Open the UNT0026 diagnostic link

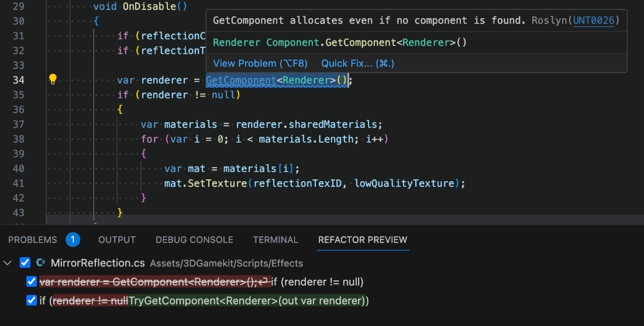point(594,20)
